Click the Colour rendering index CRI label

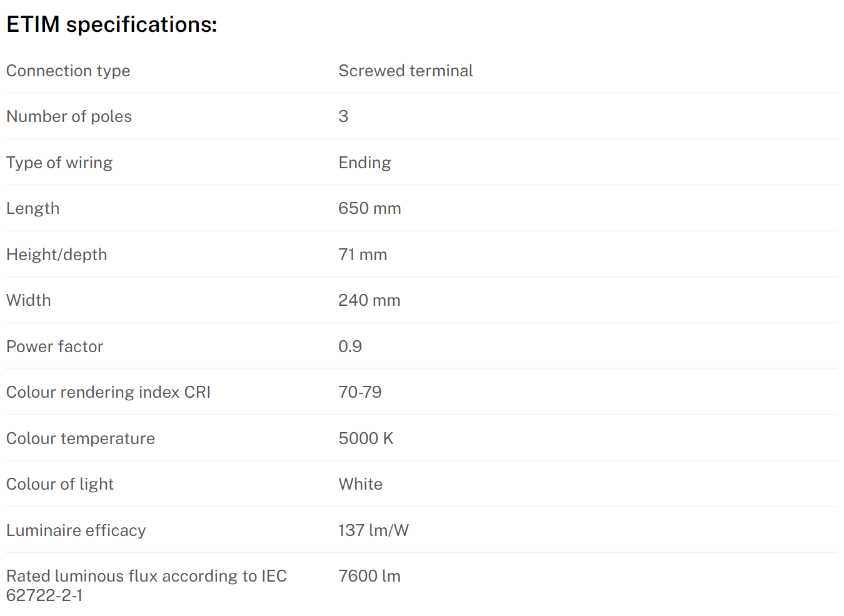click(x=108, y=392)
